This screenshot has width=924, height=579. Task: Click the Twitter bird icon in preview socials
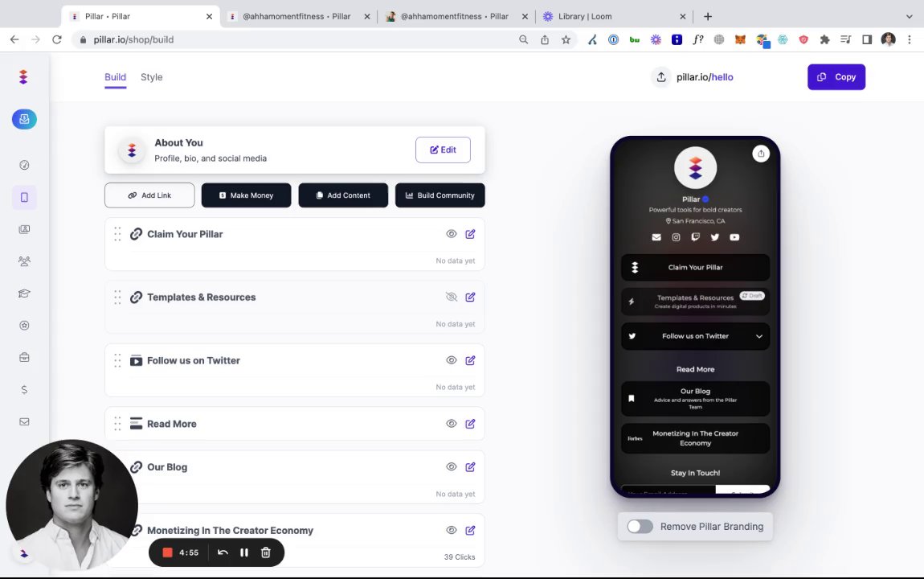point(715,237)
